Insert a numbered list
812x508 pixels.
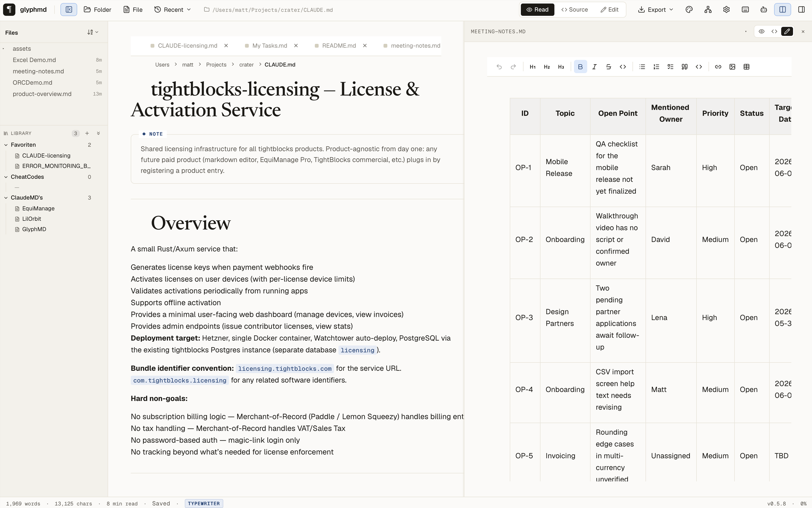point(656,67)
